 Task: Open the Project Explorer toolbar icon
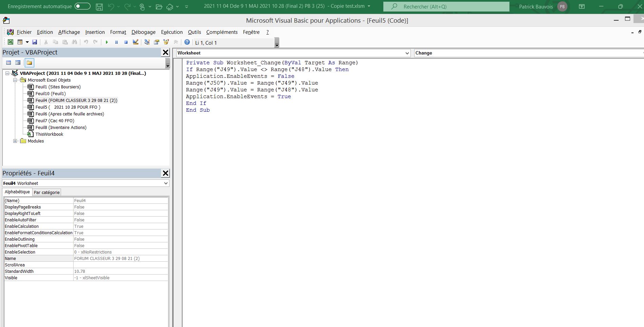point(147,42)
